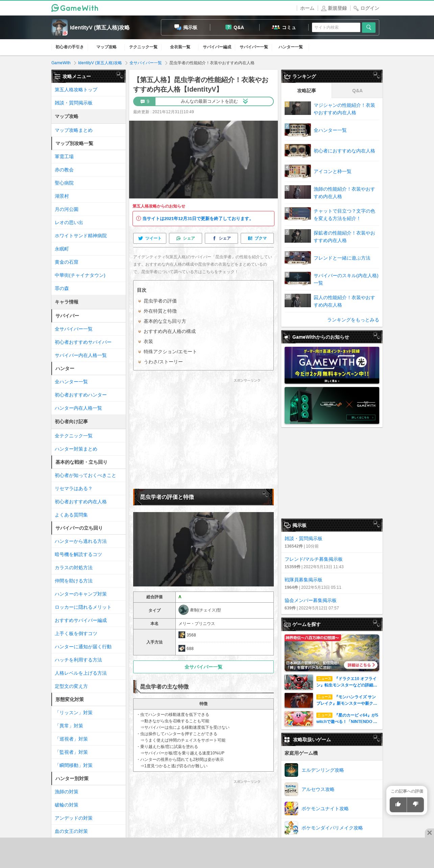Share article via Twitter ツイート button
Viewport: 434px width, 868px height.
(x=150, y=238)
